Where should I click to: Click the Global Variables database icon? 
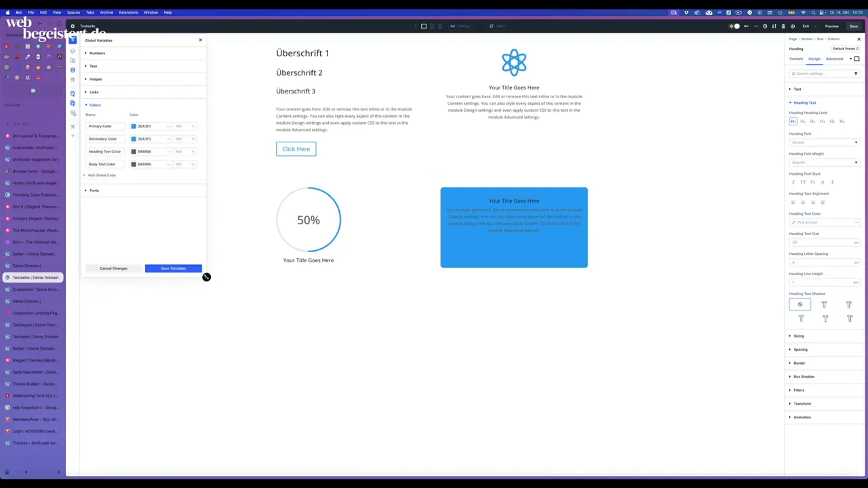tap(73, 70)
